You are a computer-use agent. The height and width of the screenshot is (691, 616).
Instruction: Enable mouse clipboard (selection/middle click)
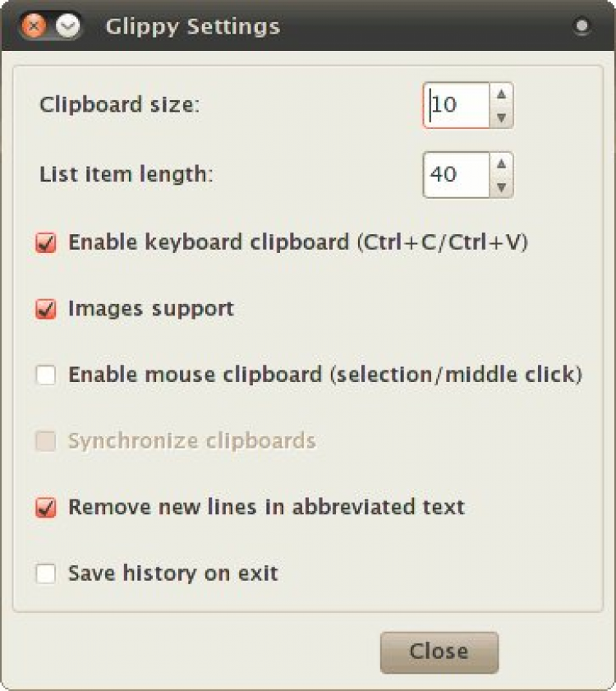click(46, 375)
